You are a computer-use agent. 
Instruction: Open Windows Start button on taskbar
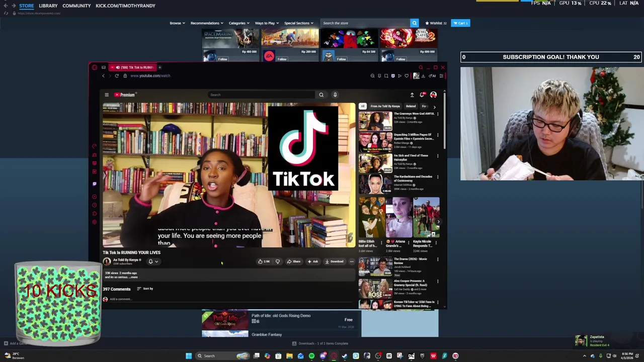pos(189,356)
